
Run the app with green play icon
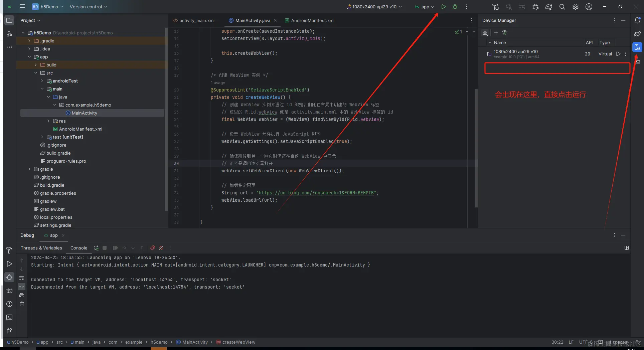[x=444, y=7]
